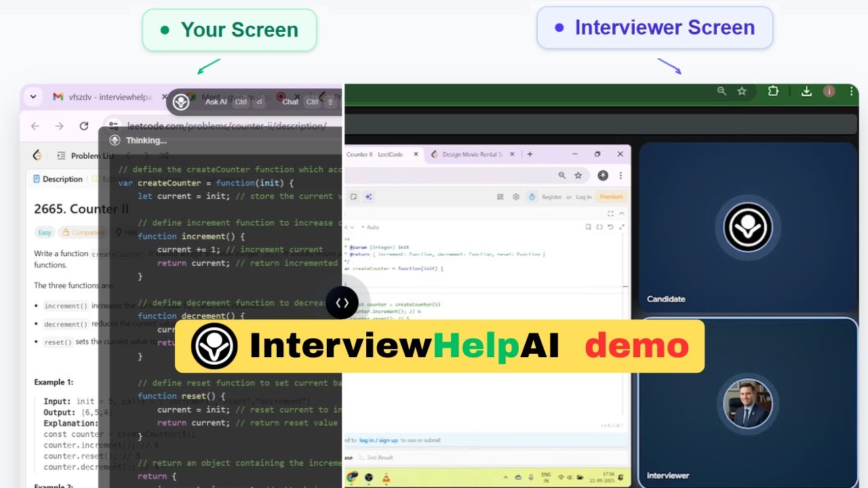This screenshot has width=868, height=488.
Task: Click the fullscreen icon on the code panel
Action: pyautogui.click(x=610, y=213)
